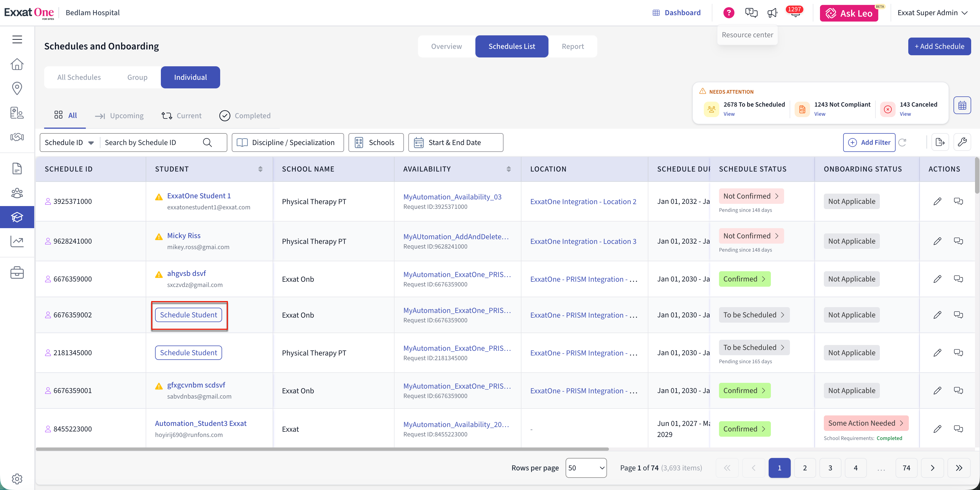Open the red help question icon
The height and width of the screenshot is (490, 980).
729,12
